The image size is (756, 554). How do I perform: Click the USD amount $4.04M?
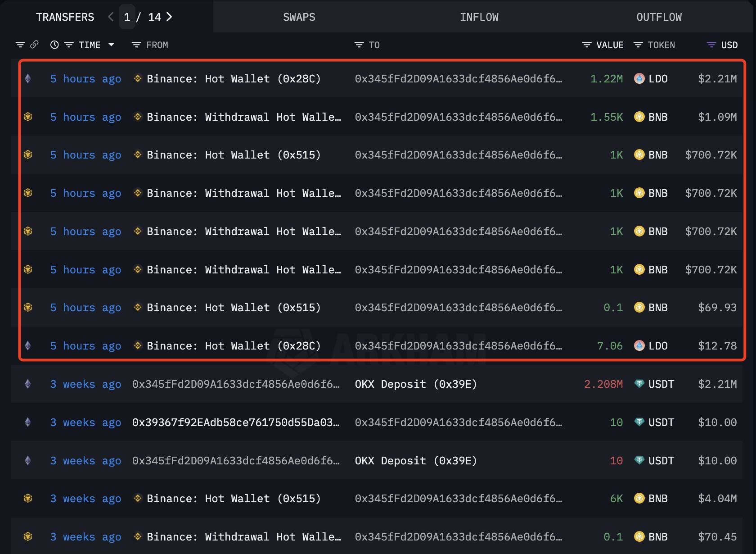point(717,499)
